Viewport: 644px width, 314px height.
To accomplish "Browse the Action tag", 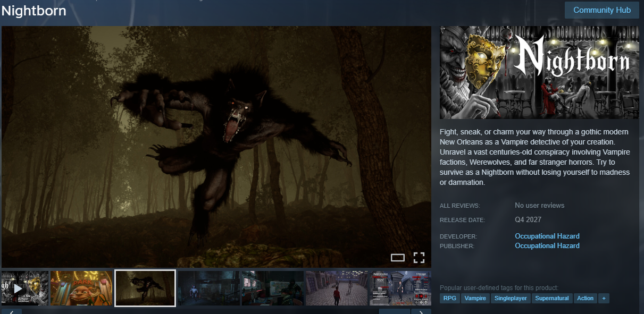I will coord(585,298).
